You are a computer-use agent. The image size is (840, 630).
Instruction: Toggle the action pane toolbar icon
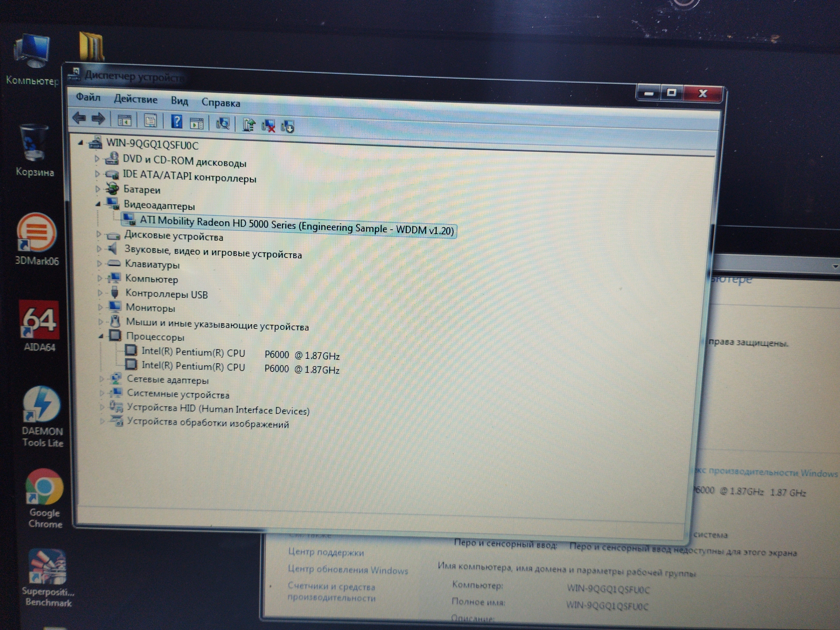(196, 123)
